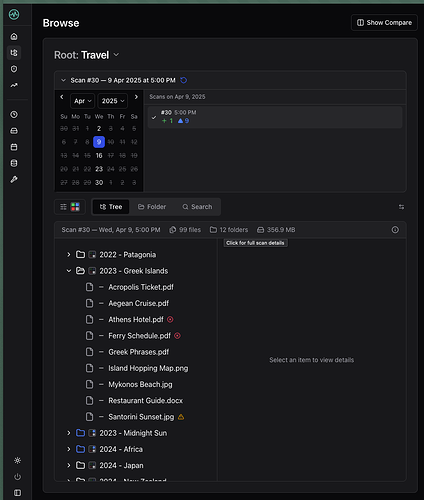Select scan #30 5:00 PM entry
424x500 pixels.
coord(275,117)
